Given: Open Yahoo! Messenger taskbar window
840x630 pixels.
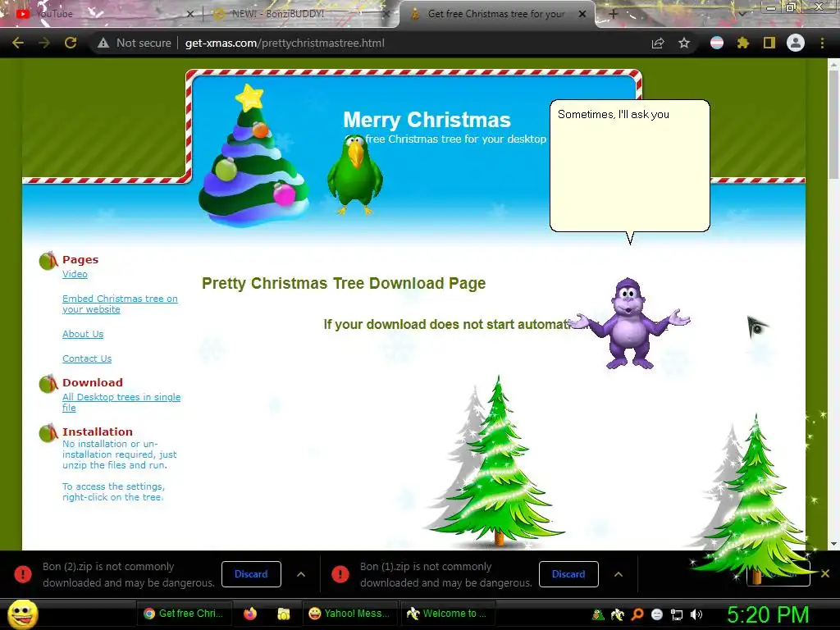Looking at the screenshot, I should [350, 614].
